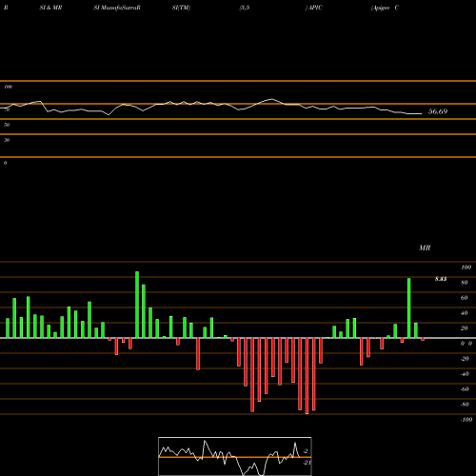Click the end point of the white RSI line
Image resolution: width=476 pixels, height=476 pixels.
coord(422,113)
